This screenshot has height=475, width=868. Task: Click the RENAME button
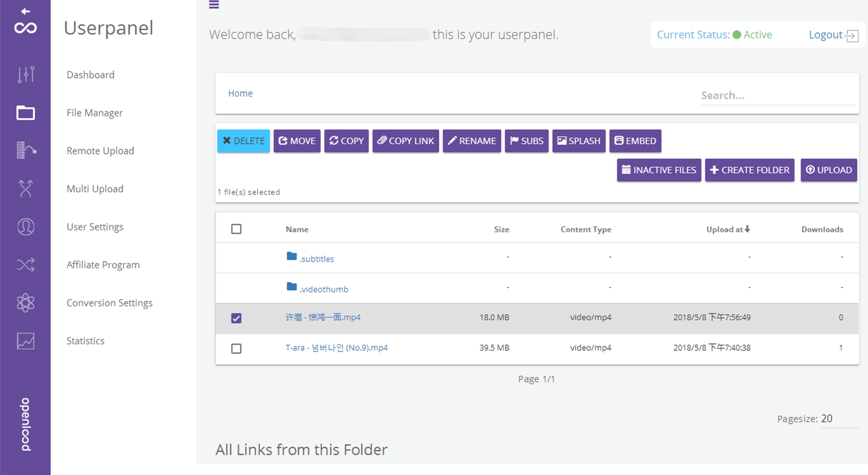[472, 141]
